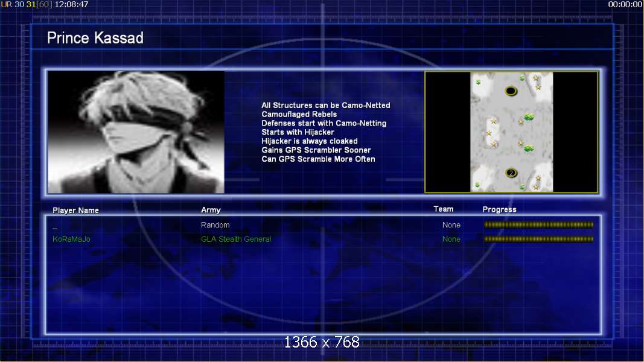The image size is (644, 362).
Task: Click the Team column header
Action: coord(443,209)
